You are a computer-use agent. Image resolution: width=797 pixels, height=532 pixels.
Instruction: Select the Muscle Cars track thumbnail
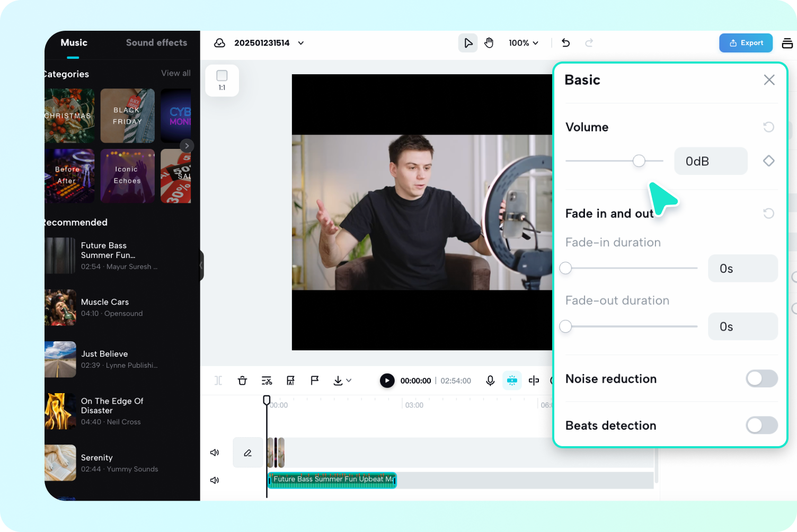pos(60,307)
